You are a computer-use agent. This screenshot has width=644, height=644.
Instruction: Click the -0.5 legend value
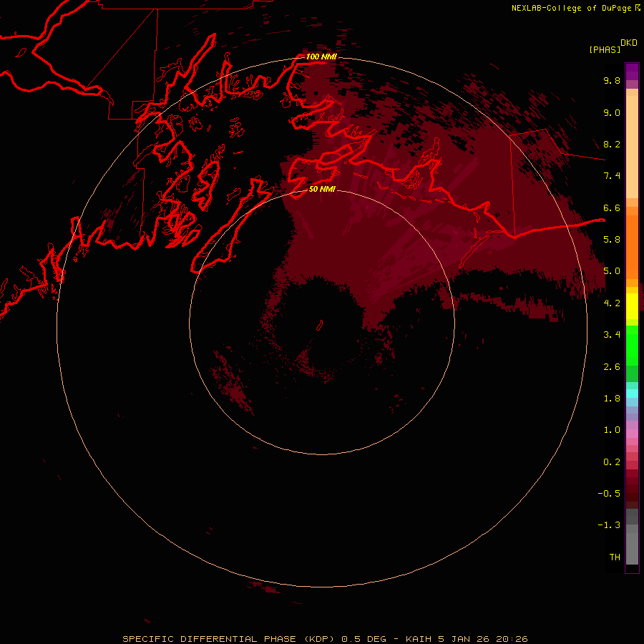(x=609, y=494)
